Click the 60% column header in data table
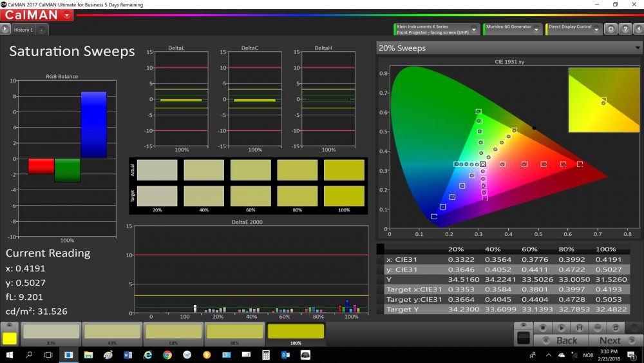Viewport: 644px width, 363px height. tap(529, 249)
